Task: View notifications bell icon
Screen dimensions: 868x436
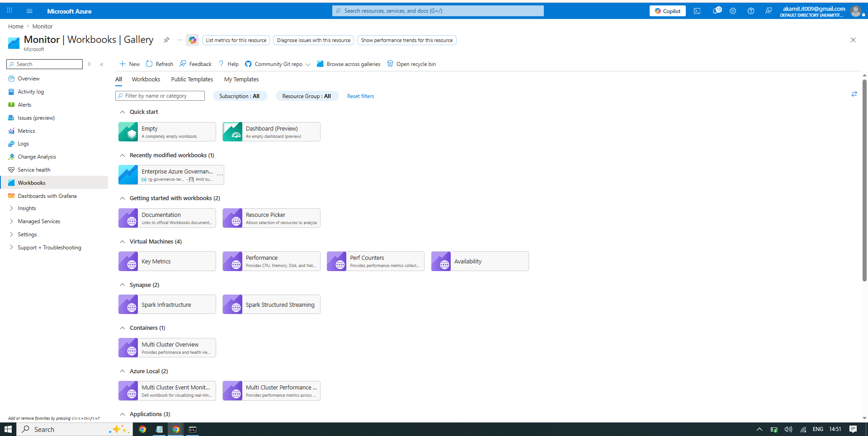Action: [716, 11]
